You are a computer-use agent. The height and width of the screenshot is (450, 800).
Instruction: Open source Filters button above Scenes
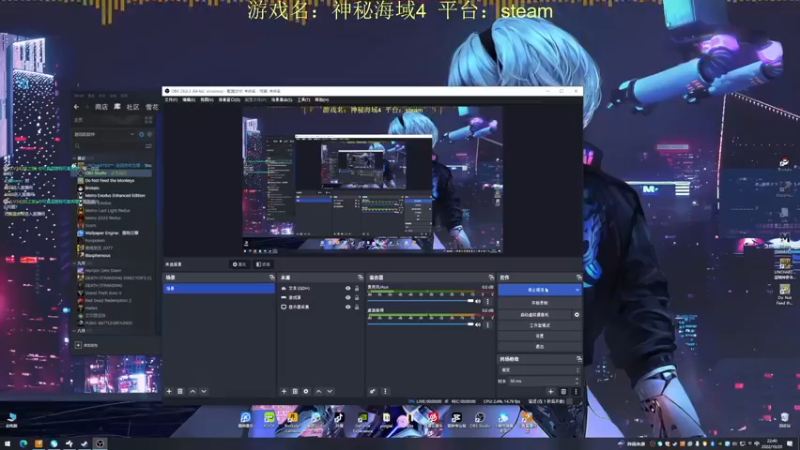263,264
